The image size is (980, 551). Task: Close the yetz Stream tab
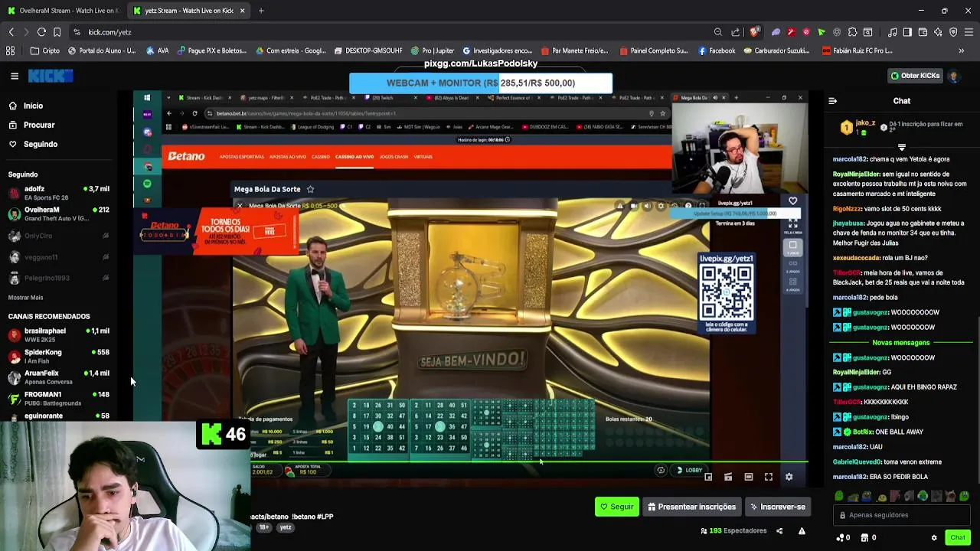click(x=242, y=11)
